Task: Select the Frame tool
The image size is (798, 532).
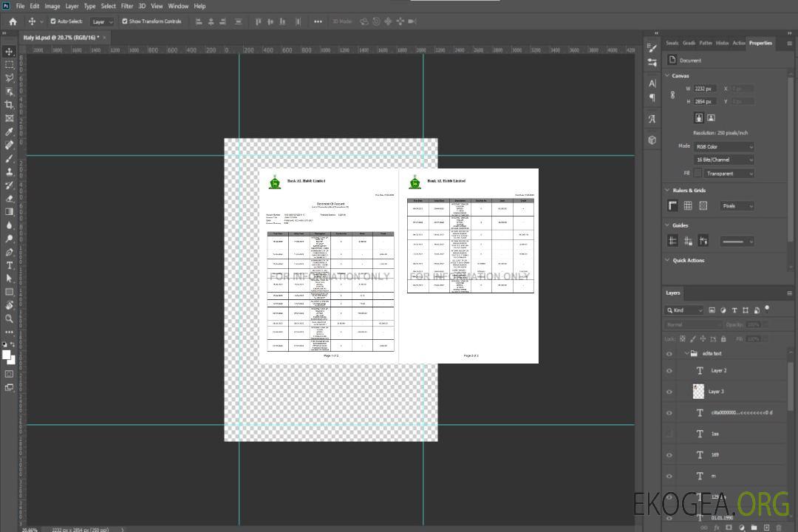Action: point(9,118)
